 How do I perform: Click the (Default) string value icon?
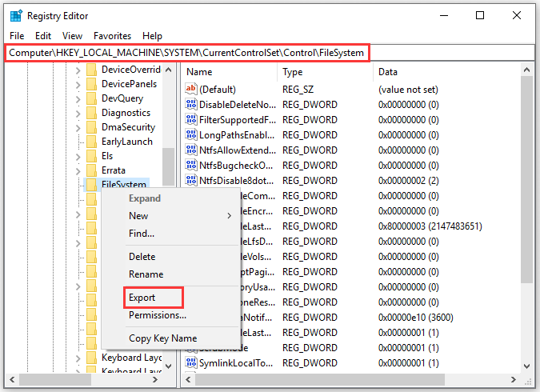coord(190,89)
